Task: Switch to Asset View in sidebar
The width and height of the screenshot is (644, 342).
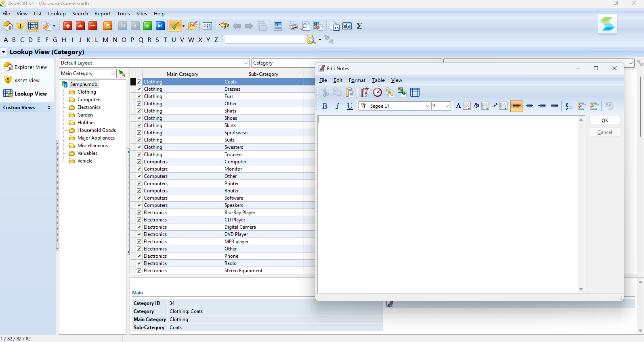Action: 22,80
